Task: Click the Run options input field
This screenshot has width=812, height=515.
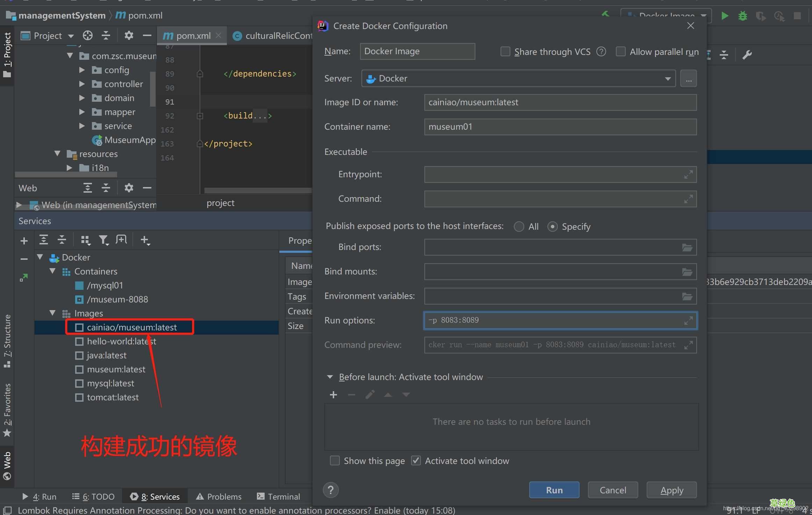Action: (x=560, y=320)
